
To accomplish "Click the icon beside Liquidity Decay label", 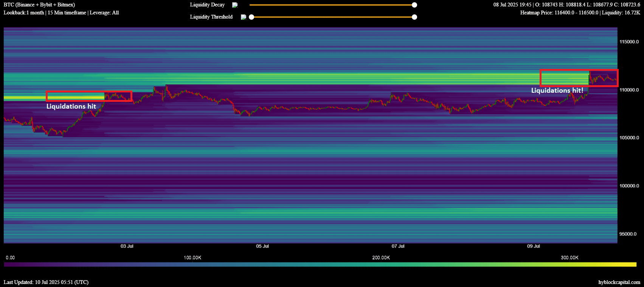I will 235,5.
